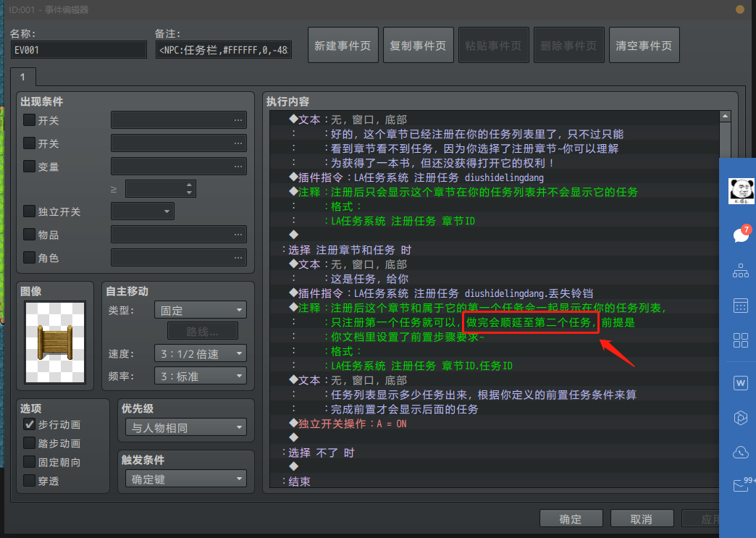756x538 pixels.
Task: Select the 选择 不了 时 branch line
Action: coord(495,453)
